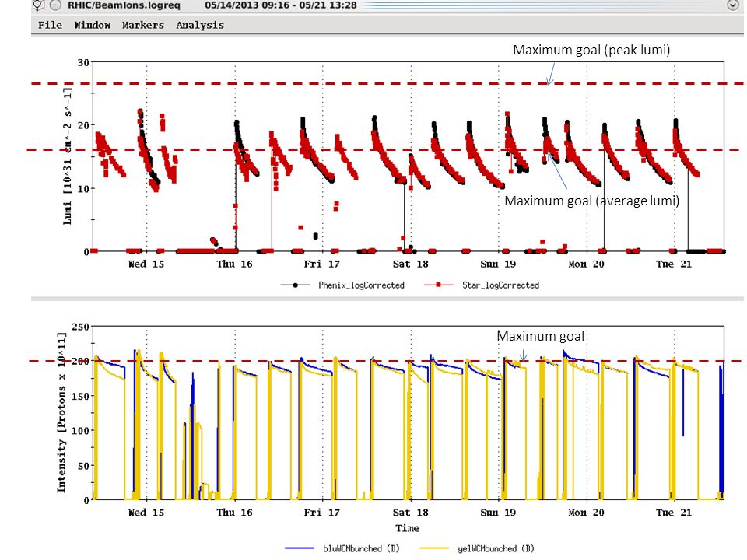This screenshot has width=747, height=560.
Task: Open the Window menu
Action: click(x=93, y=25)
